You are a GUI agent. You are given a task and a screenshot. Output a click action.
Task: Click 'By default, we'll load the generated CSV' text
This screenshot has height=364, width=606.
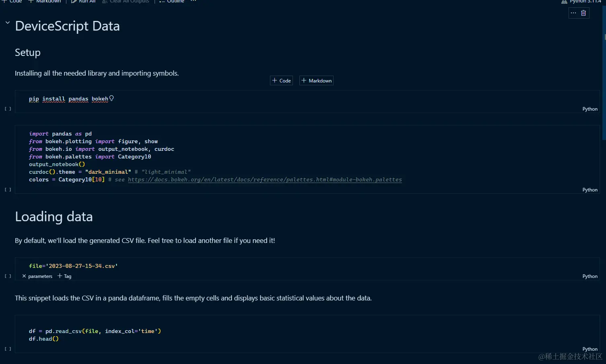click(145, 241)
